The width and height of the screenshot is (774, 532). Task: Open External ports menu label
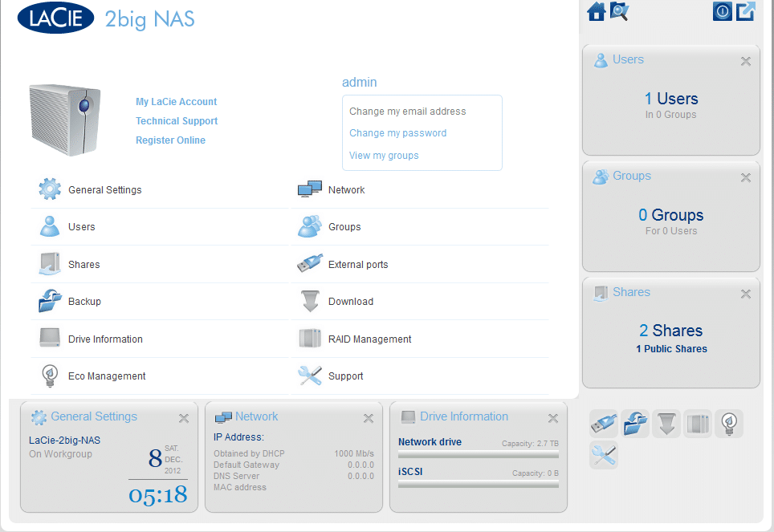(x=358, y=265)
